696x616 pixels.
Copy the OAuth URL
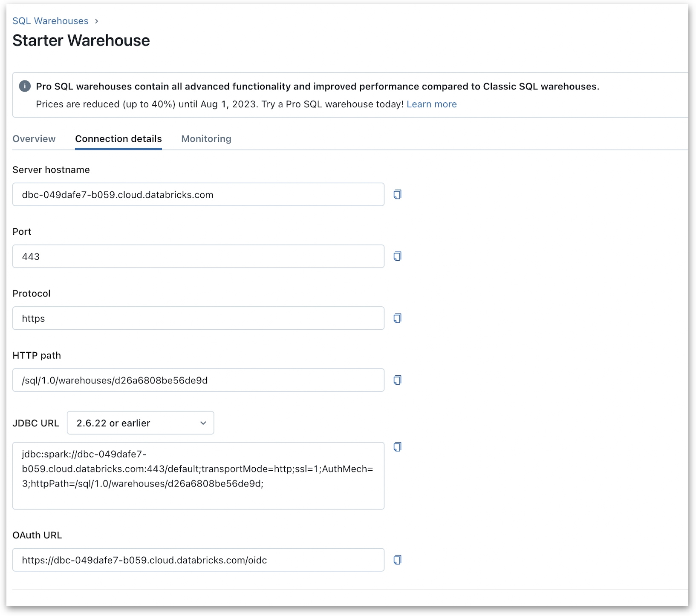coord(397,560)
